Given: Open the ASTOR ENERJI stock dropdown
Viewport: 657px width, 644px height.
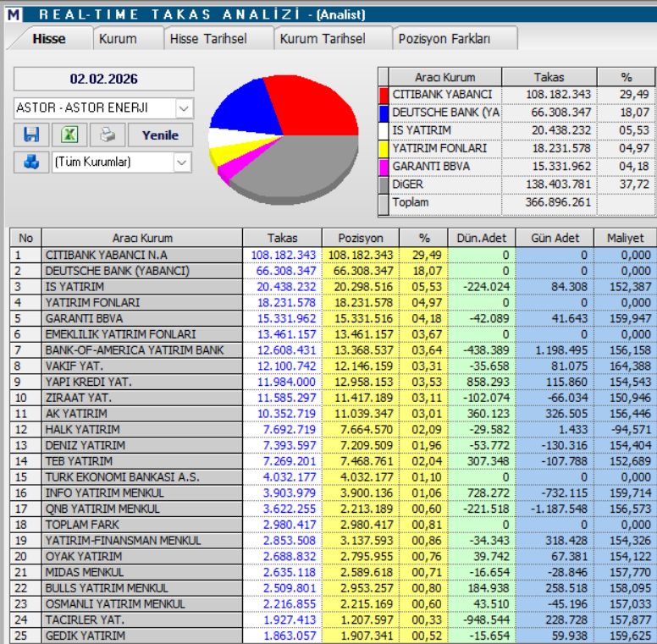Looking at the screenshot, I should click(184, 108).
